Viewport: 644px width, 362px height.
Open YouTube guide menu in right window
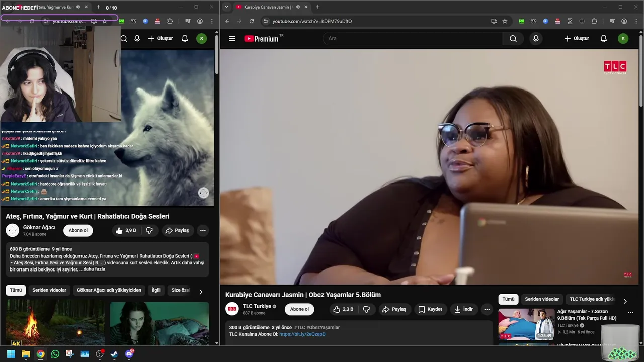coord(232,39)
